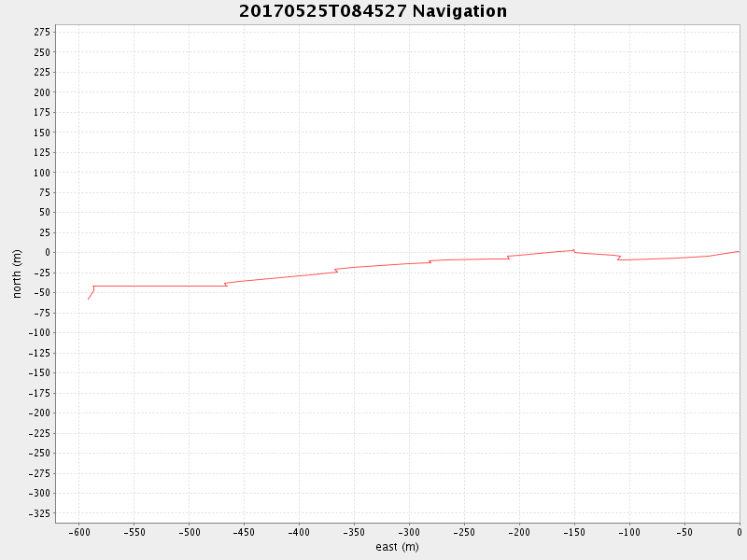Click the 'east (m)' x-axis label
Screen dimensions: 747x560
tap(397, 547)
